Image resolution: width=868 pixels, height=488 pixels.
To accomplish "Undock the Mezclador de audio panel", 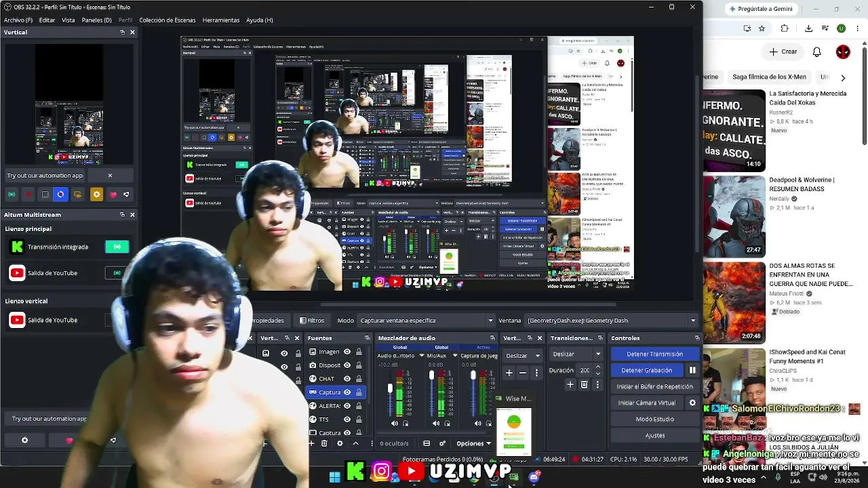I will pos(492,338).
